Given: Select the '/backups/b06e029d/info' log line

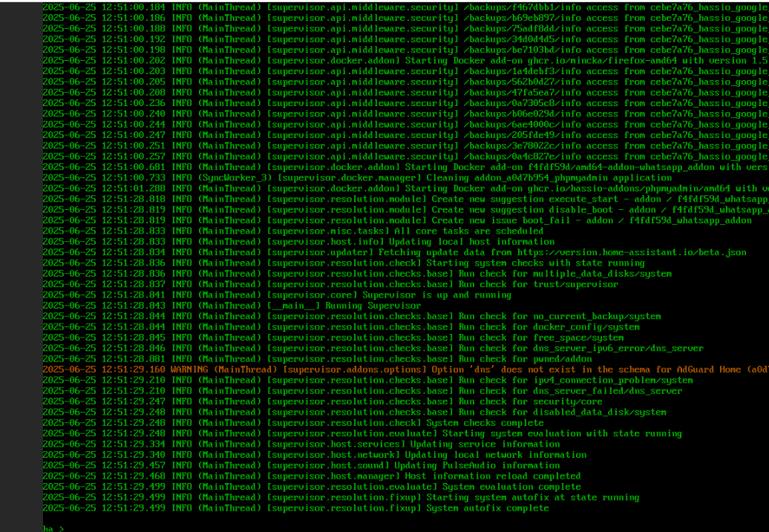Looking at the screenshot, I should (405, 114).
